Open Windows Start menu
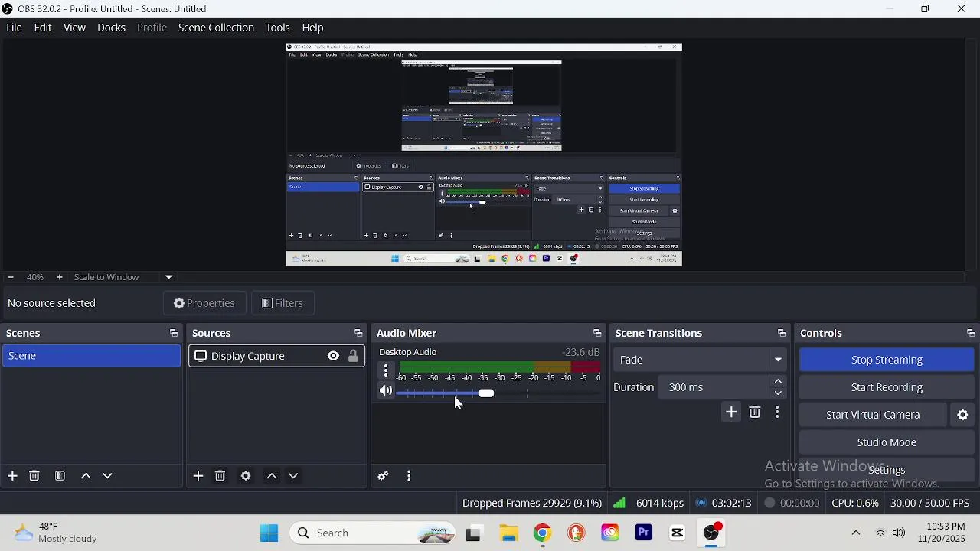The width and height of the screenshot is (980, 551). pyautogui.click(x=269, y=533)
